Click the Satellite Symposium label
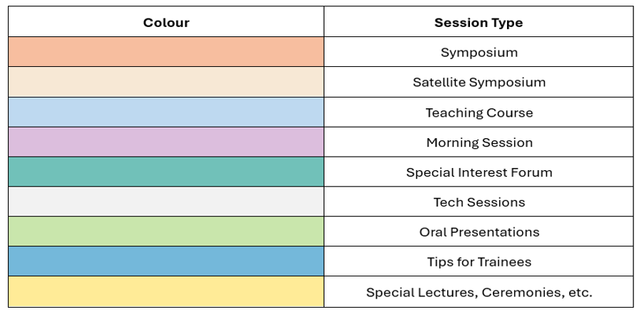 tap(479, 83)
